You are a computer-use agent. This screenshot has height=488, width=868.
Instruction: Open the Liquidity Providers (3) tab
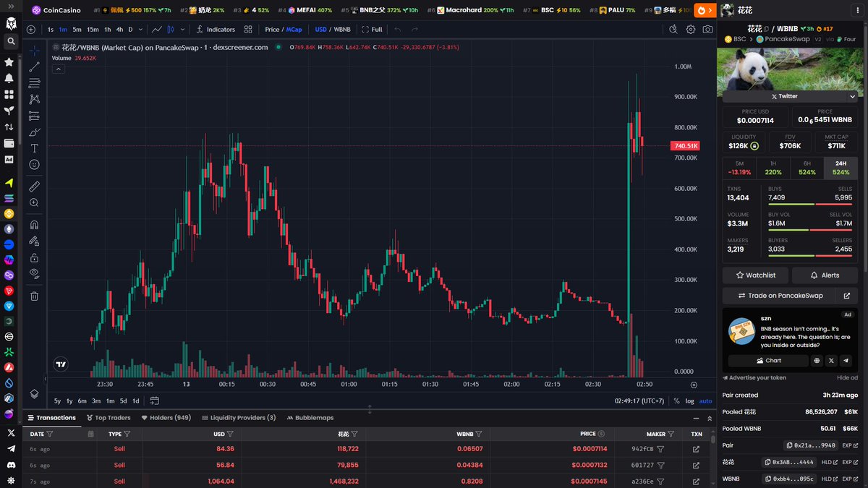[x=239, y=418]
